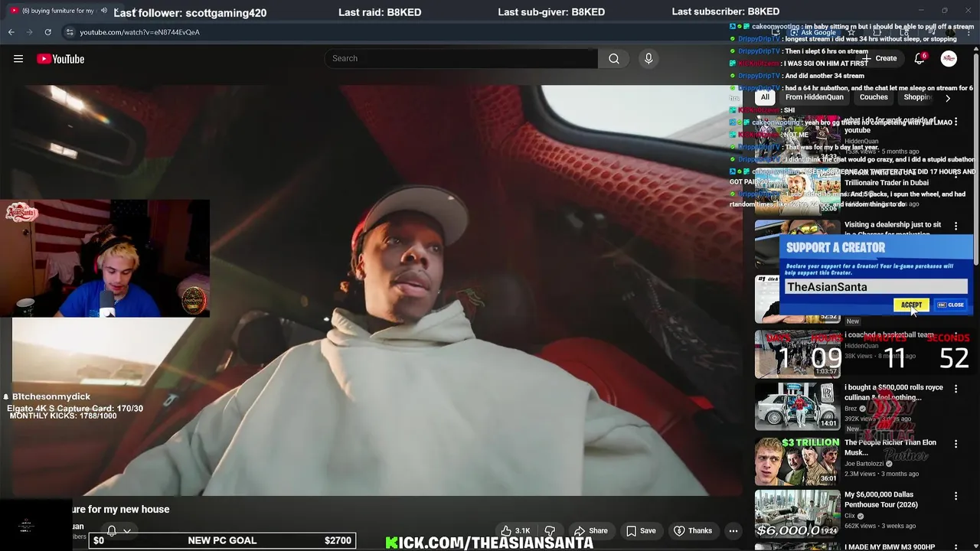Open more actions under the video
The image size is (980, 551).
pyautogui.click(x=733, y=530)
